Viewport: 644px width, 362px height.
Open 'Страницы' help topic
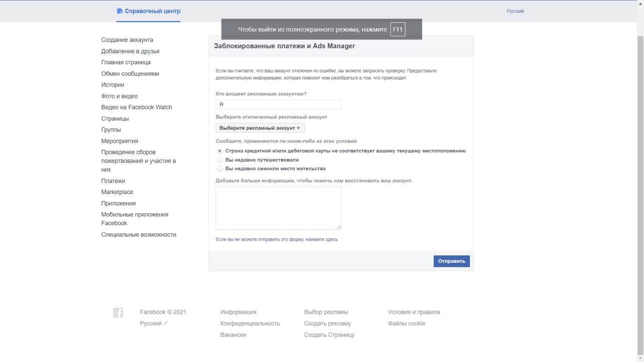(x=115, y=119)
